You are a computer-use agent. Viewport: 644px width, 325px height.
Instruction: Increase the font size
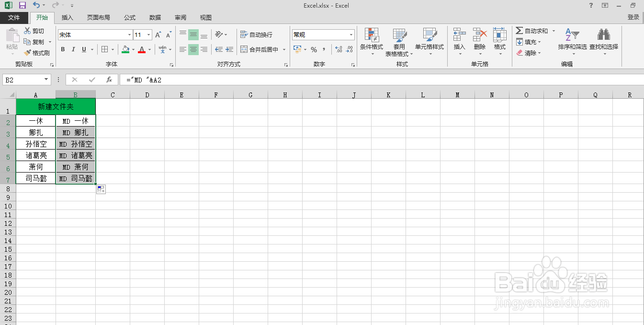point(158,35)
